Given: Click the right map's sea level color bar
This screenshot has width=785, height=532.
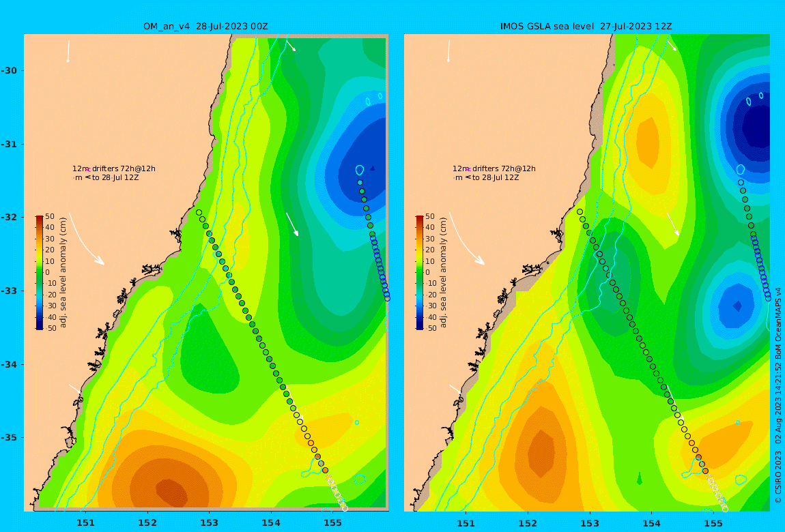Looking at the screenshot, I should [x=420, y=273].
